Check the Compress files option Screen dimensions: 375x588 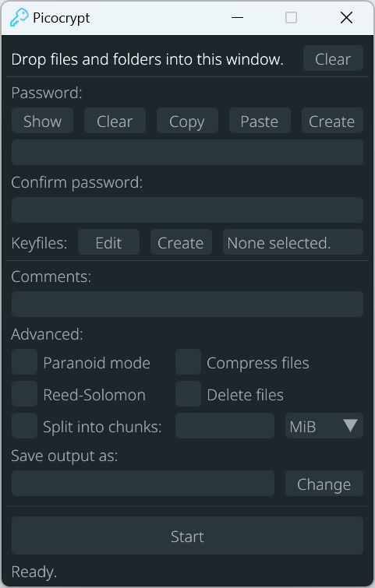click(x=188, y=362)
